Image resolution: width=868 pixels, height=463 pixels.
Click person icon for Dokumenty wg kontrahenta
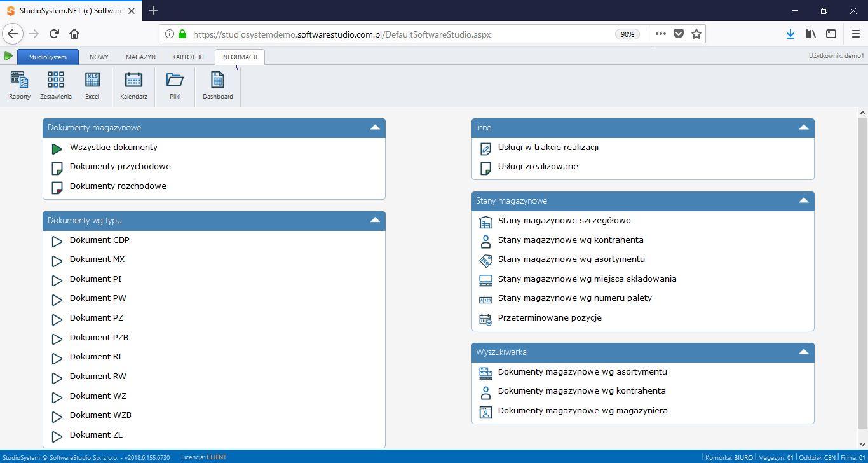485,392
